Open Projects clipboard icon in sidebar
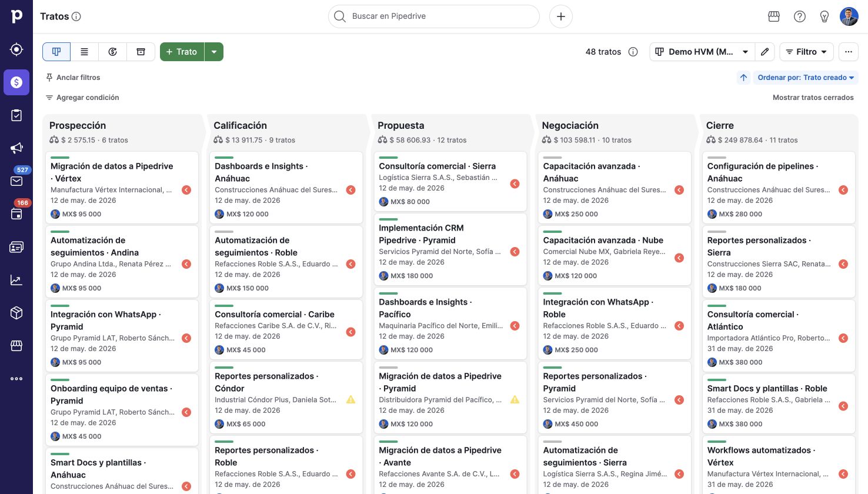Screen dimensions: 868x494 tap(16, 115)
